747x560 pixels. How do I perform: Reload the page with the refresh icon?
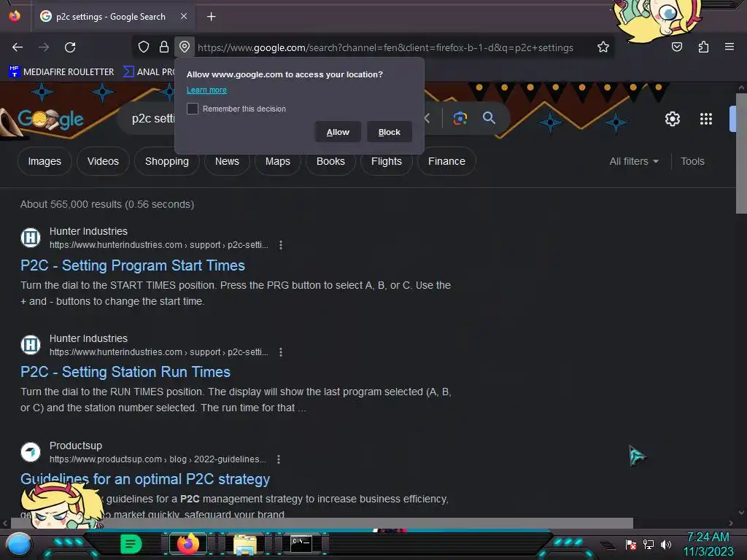pyautogui.click(x=70, y=47)
